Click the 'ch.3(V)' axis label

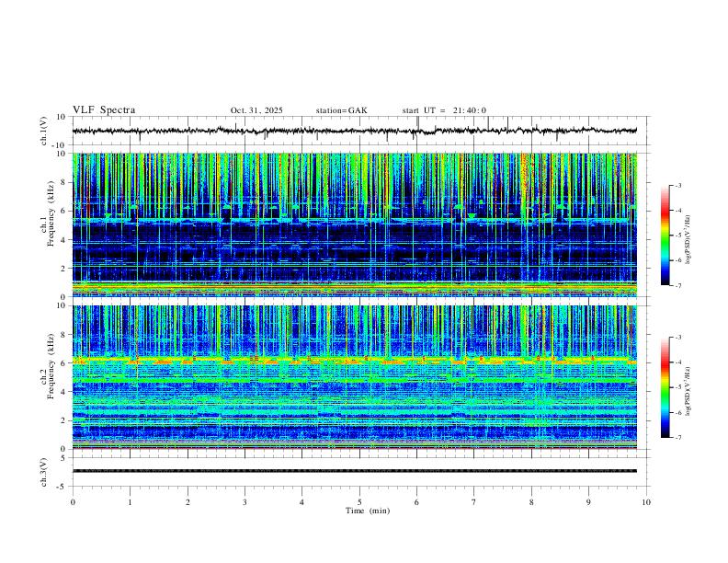click(44, 472)
